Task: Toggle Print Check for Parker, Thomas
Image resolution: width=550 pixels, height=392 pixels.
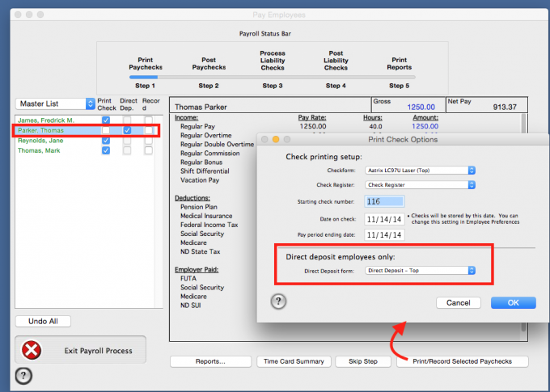Action: pyautogui.click(x=106, y=130)
